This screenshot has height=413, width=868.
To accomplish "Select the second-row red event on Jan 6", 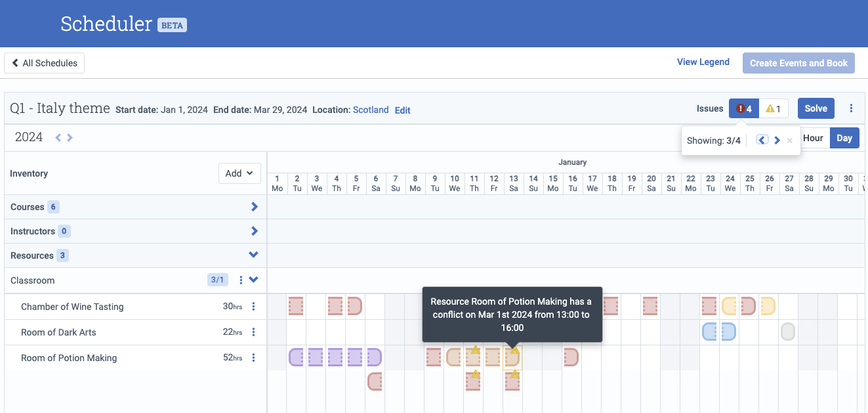I will click(x=375, y=381).
